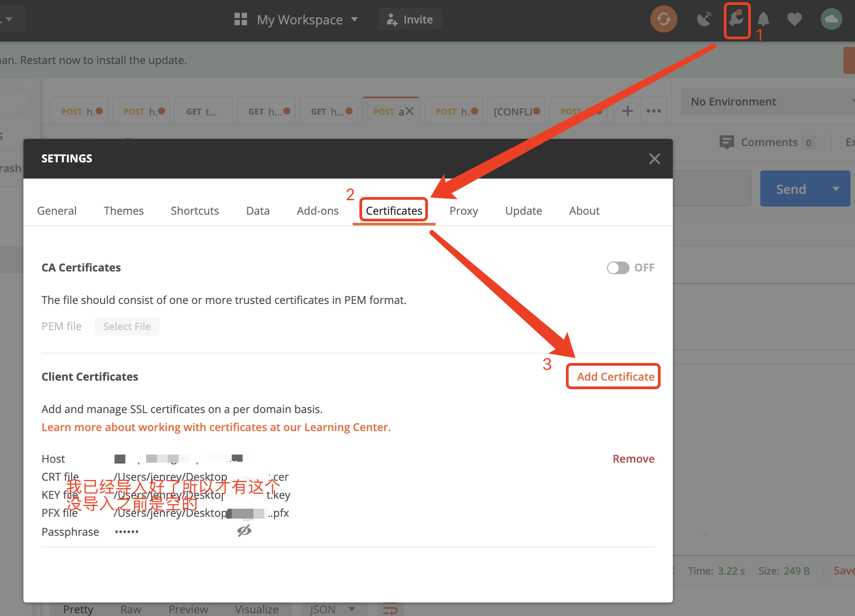
Task: Switch response view to Preview
Action: (x=188, y=609)
